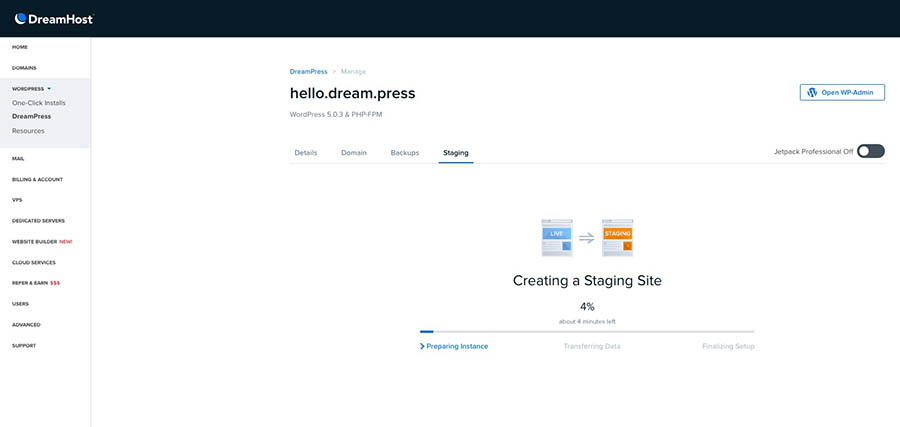Go to VPS in the sidebar
This screenshot has width=900, height=427.
click(x=17, y=200)
